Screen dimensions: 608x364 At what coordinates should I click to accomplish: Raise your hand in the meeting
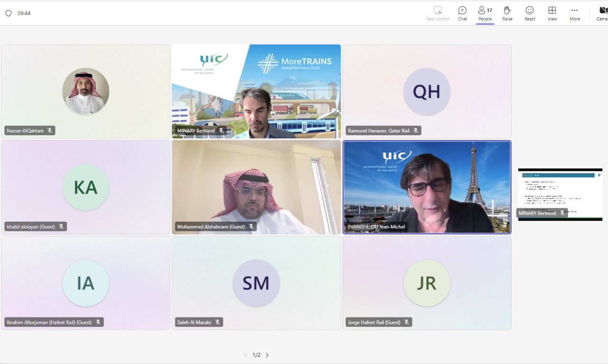click(x=507, y=13)
